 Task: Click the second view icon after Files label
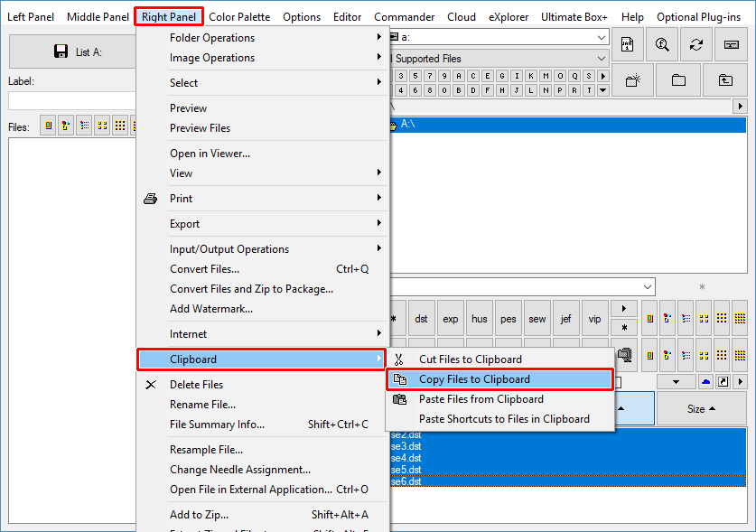66,126
